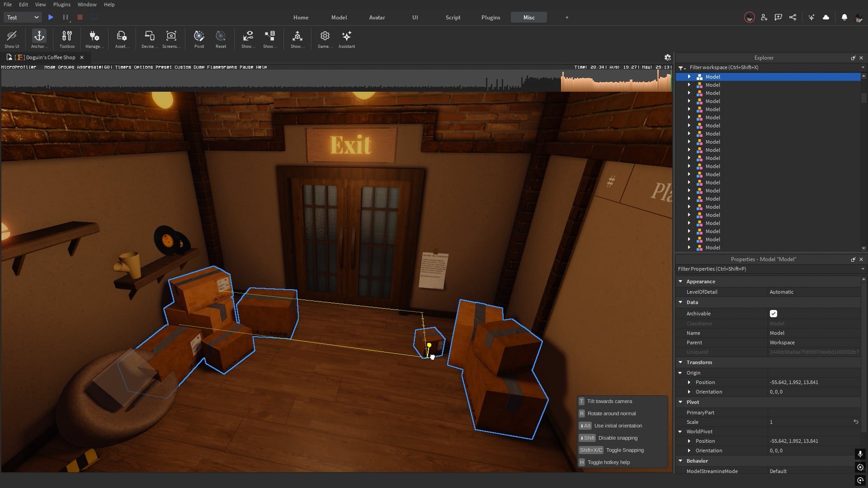Add a new ribbon tab with plus
Viewport: 868px width, 488px height.
pos(567,18)
